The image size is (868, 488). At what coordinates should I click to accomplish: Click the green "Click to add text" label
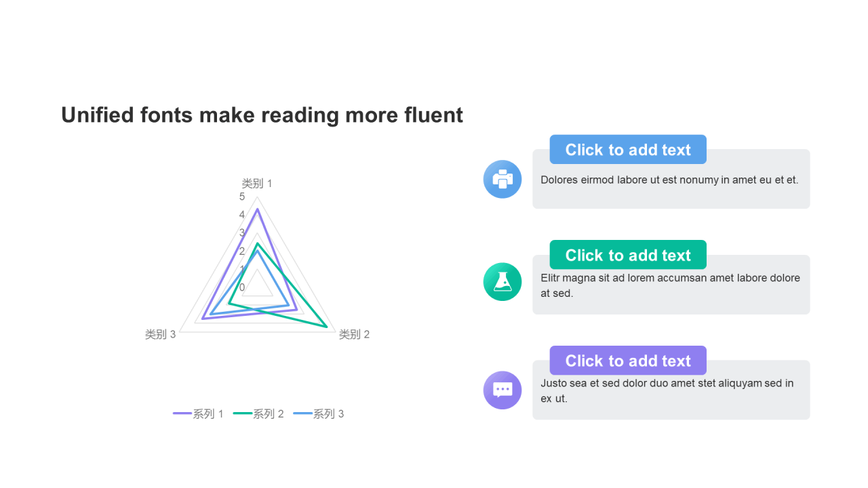628,256
